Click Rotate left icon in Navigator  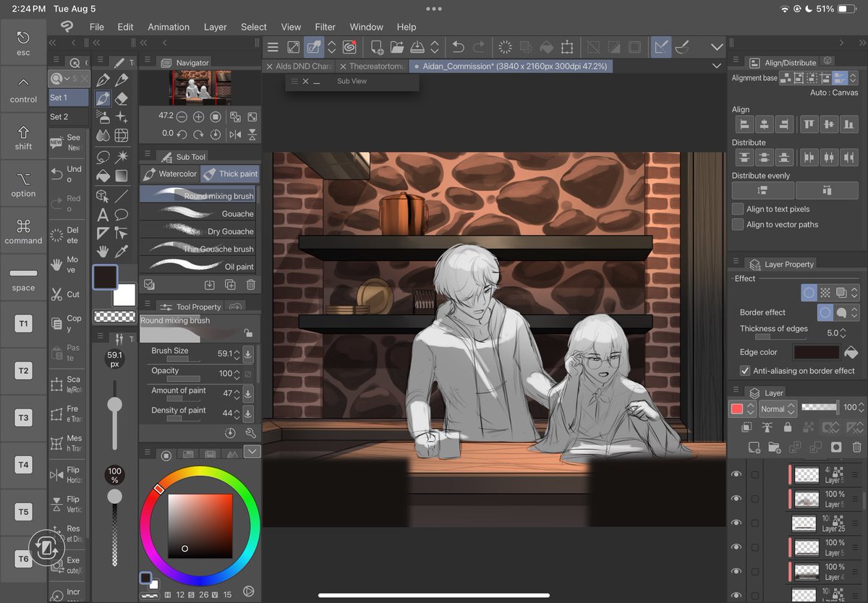[181, 134]
